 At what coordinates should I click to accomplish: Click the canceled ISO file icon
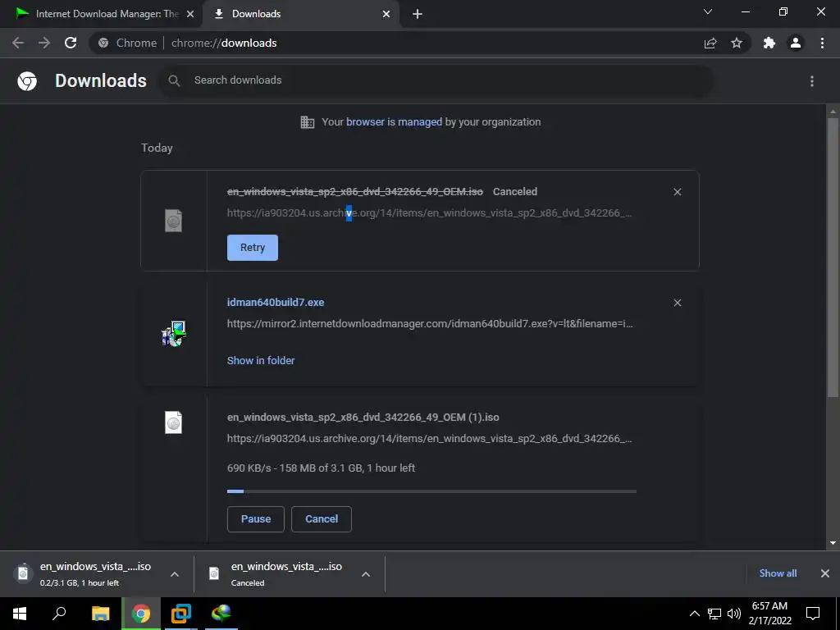[x=174, y=221]
